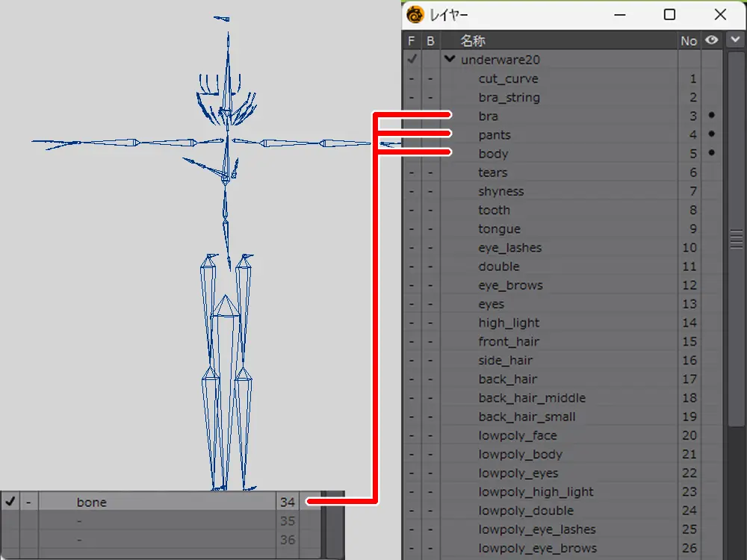
Task: Click the layer window's app icon
Action: pyautogui.click(x=415, y=14)
